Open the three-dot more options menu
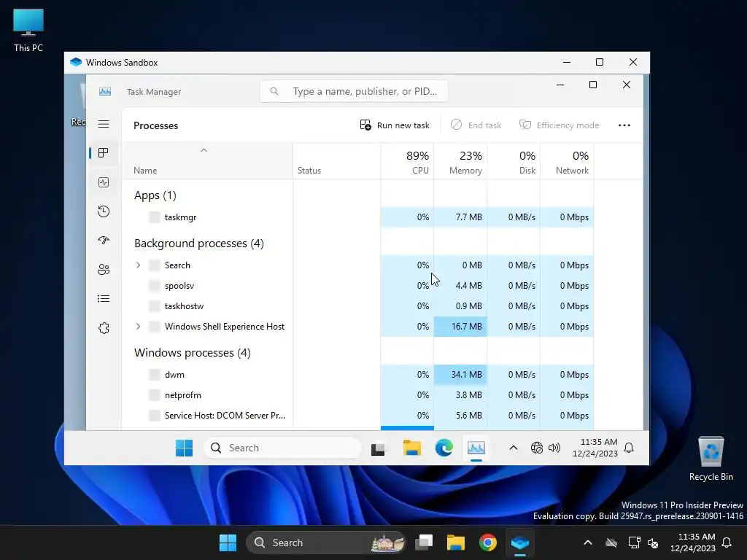This screenshot has width=747, height=560. coord(624,125)
